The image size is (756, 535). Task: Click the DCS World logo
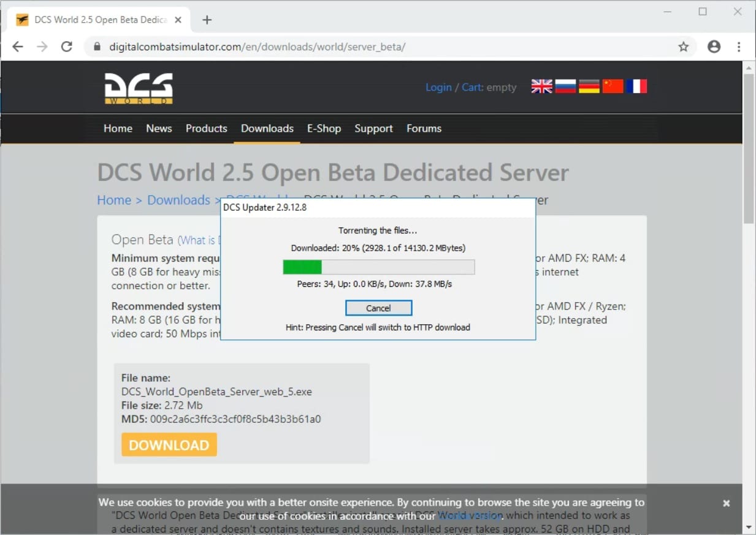pyautogui.click(x=138, y=89)
